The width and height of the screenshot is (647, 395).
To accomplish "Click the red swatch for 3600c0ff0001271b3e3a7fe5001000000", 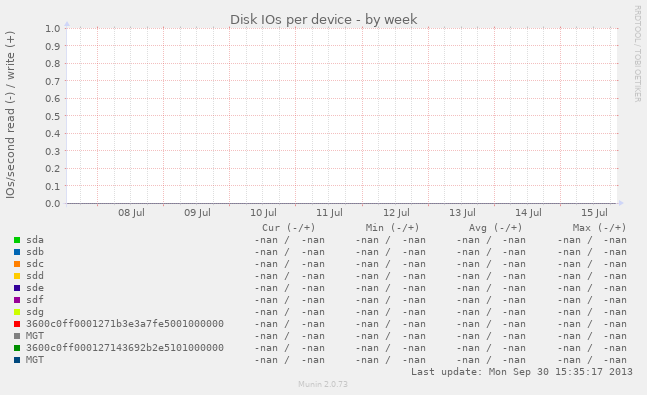I will (17, 324).
